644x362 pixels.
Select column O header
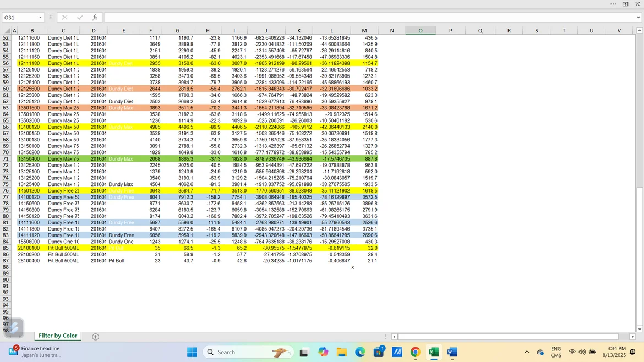(421, 31)
